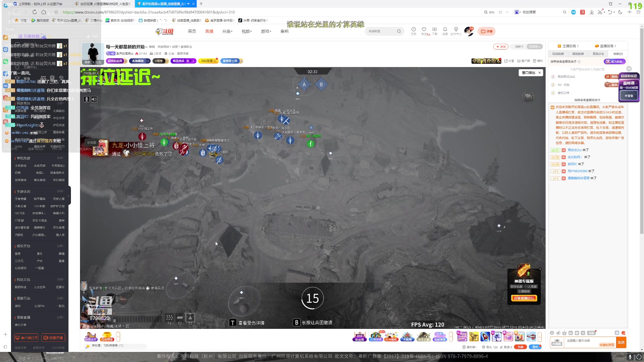
Task: Click the 超级粉丝团 gift bar icon
Action: [359, 336]
